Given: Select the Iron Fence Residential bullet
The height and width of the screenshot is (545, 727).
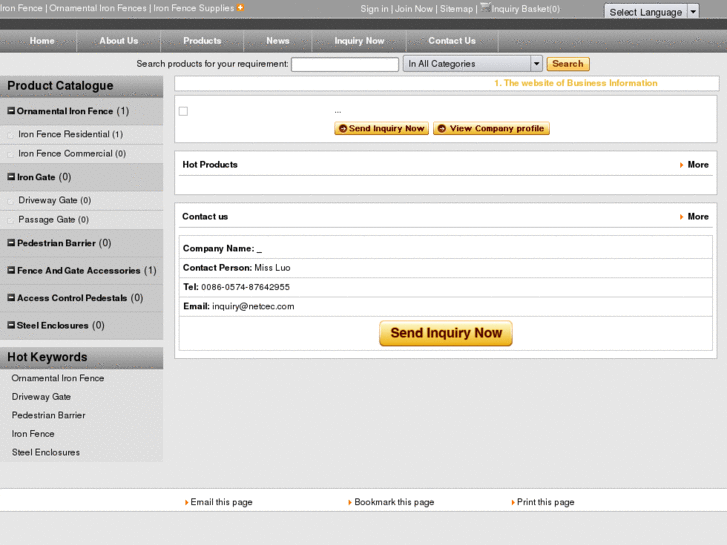Looking at the screenshot, I should pos(11,135).
